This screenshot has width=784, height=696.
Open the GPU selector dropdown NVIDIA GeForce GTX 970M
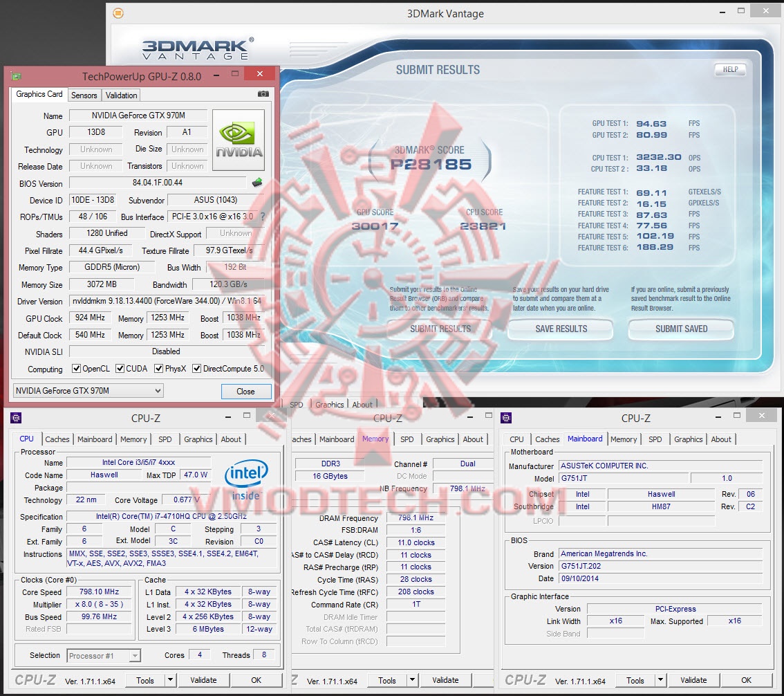88,391
